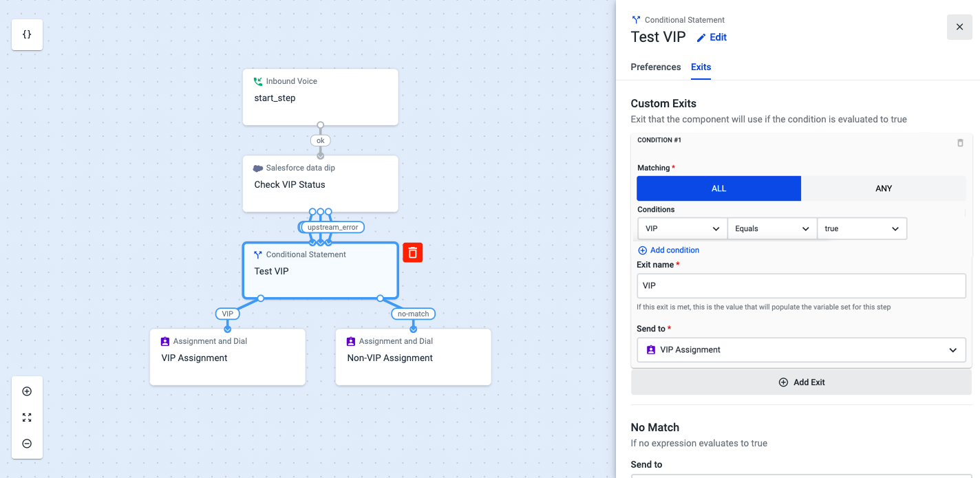Click the Conditional Statement branch icon in panel header
The width and height of the screenshot is (980, 478).
tap(637, 19)
